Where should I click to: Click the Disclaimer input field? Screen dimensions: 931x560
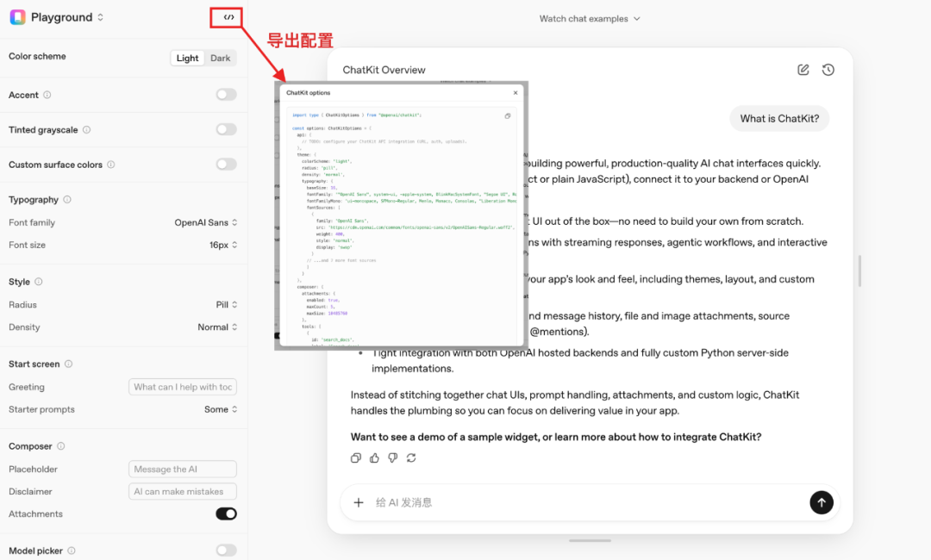[183, 492]
